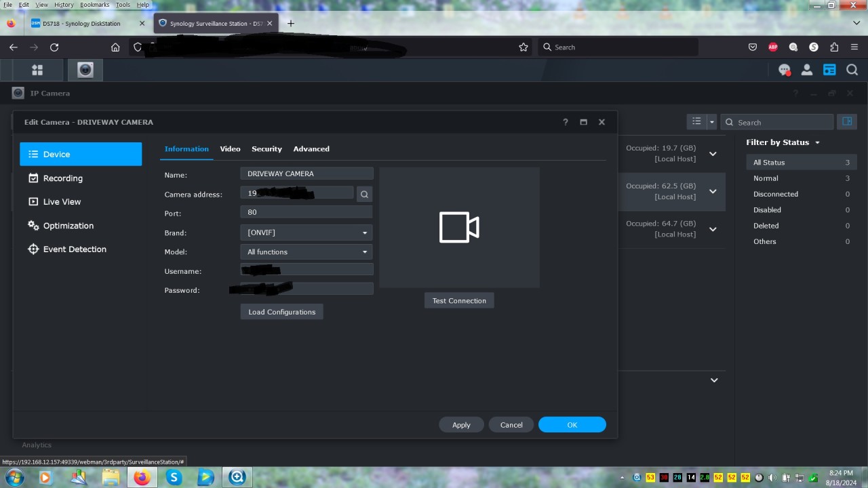The width and height of the screenshot is (868, 488).
Task: Click the Test Connection button
Action: (x=459, y=300)
